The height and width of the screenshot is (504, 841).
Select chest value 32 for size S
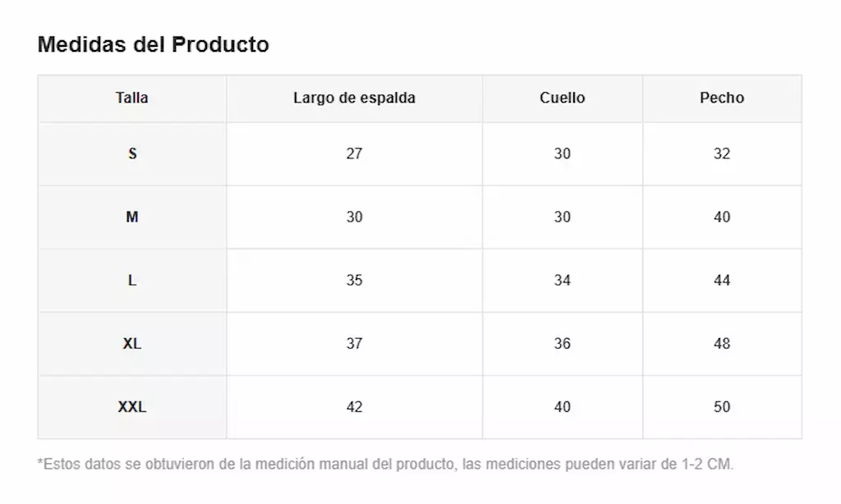[x=722, y=153]
